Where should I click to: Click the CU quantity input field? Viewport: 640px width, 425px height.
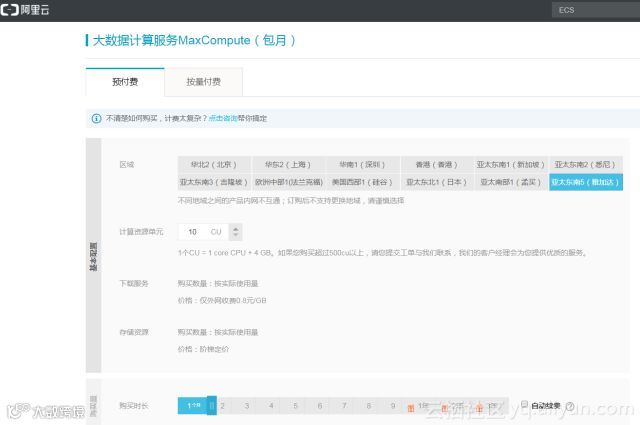[203, 232]
